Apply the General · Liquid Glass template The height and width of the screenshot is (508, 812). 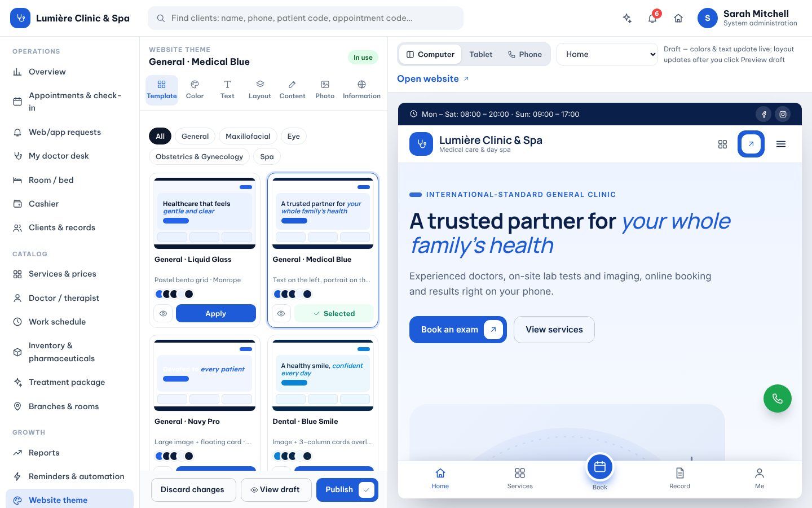(216, 313)
